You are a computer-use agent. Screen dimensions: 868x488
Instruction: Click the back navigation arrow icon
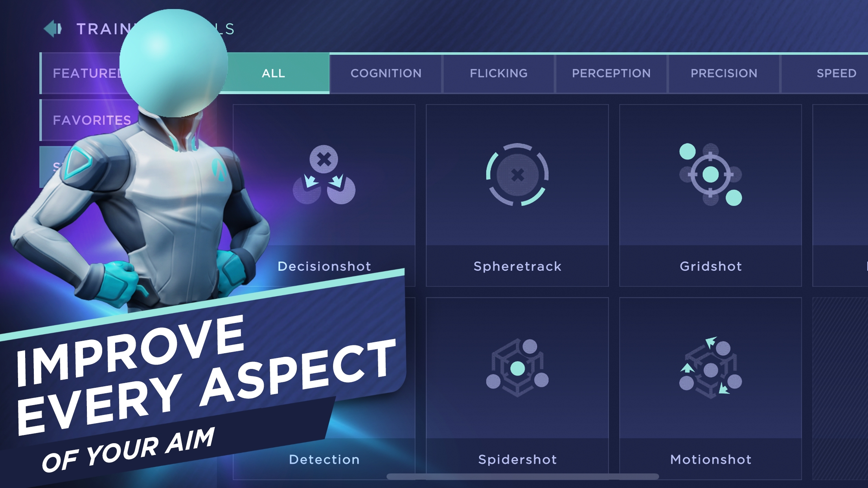pyautogui.click(x=52, y=28)
